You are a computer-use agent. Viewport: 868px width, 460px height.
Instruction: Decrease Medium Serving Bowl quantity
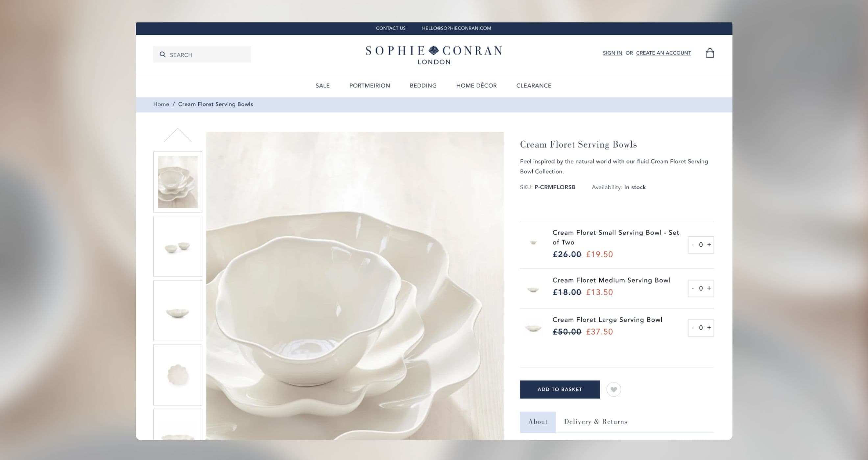(693, 288)
